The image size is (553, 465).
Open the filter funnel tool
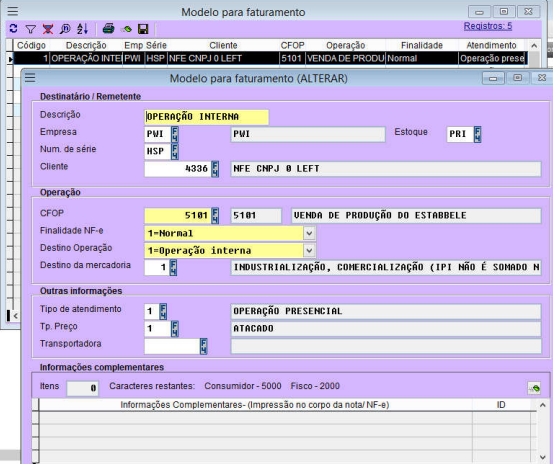click(31, 29)
